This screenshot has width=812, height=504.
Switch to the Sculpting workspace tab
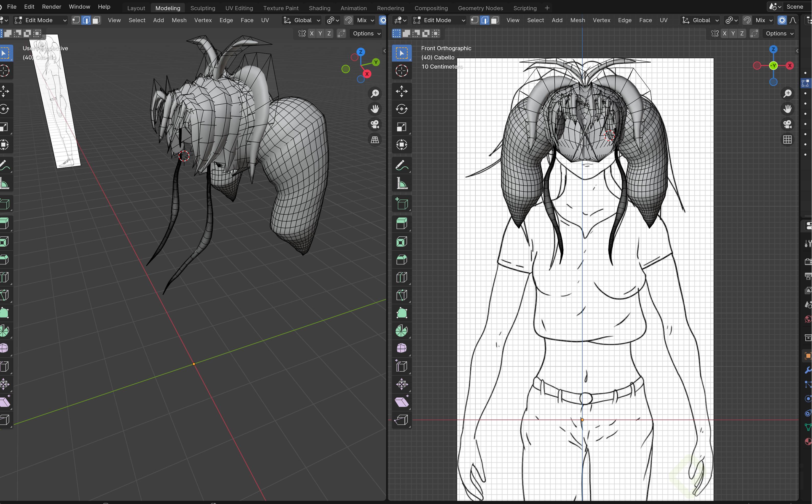[202, 8]
